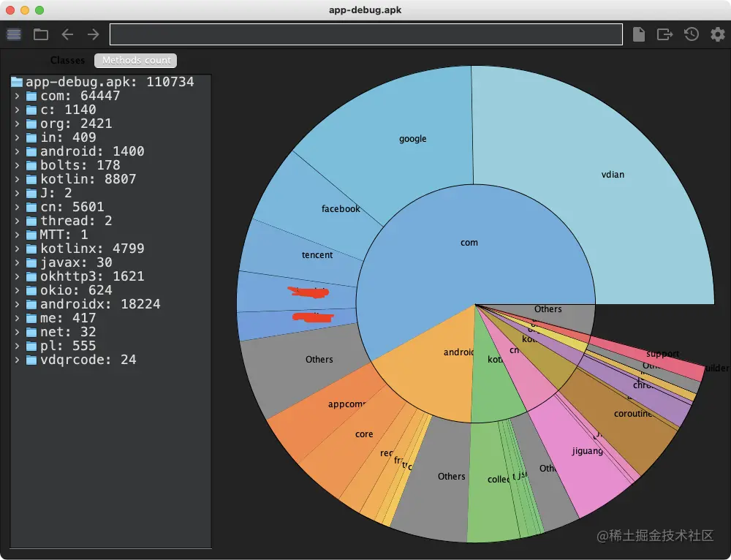Click the folder icon beside cn
The height and width of the screenshot is (560, 731).
[31, 207]
